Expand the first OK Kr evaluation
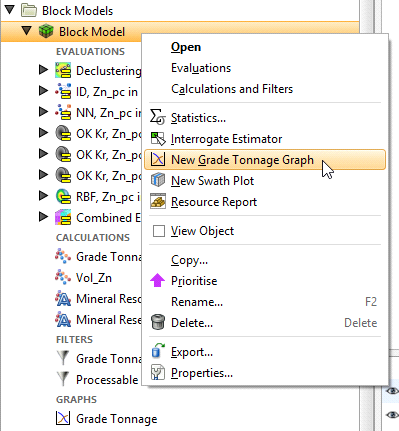This screenshot has width=399, height=431. coord(43,133)
